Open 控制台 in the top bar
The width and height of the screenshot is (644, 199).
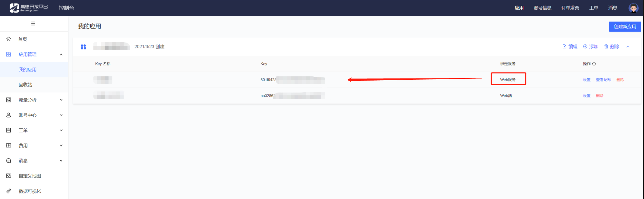(66, 8)
